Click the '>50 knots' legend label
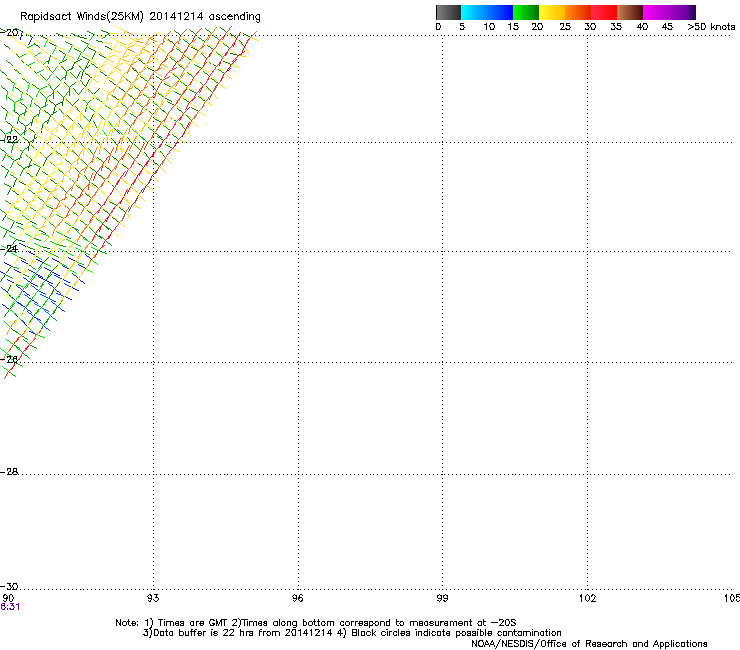Screen dimensions: 740x650 pyautogui.click(x=711, y=27)
